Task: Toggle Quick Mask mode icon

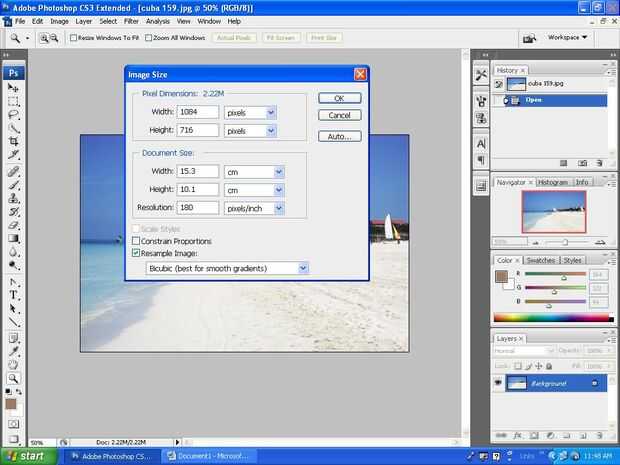Action: pyautogui.click(x=13, y=424)
